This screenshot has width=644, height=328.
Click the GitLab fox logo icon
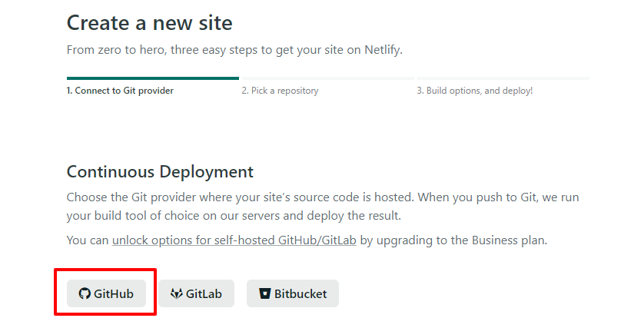176,293
